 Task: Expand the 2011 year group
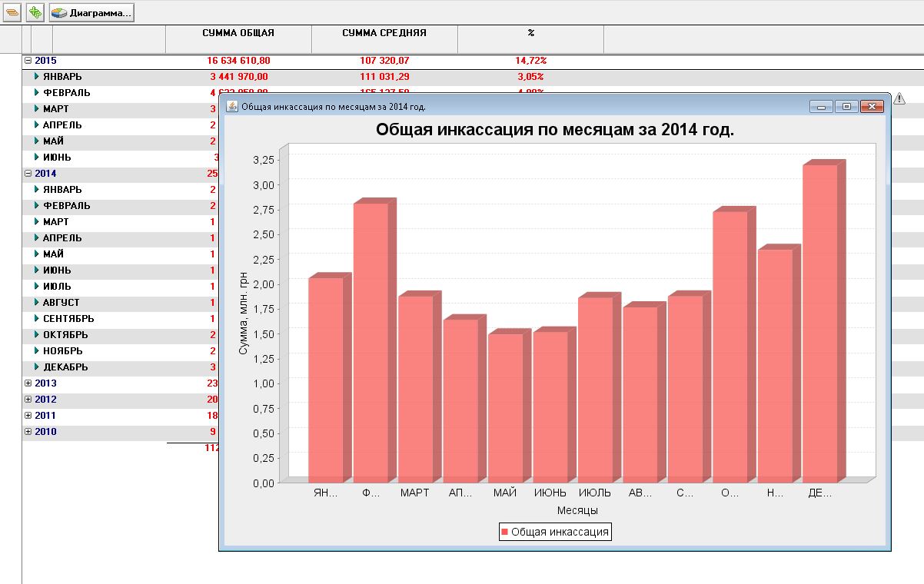pos(28,416)
